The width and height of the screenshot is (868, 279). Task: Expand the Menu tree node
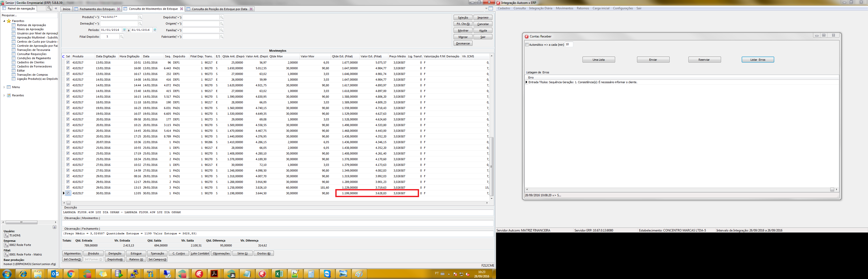tap(4, 87)
